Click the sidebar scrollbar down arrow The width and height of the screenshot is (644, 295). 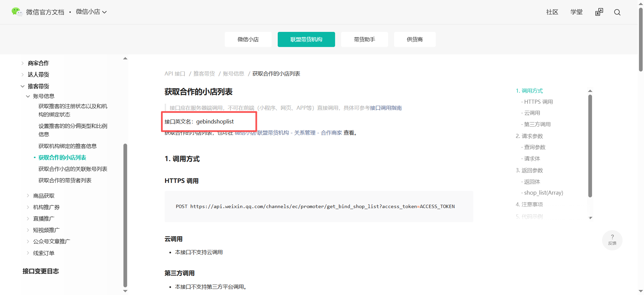(x=125, y=291)
